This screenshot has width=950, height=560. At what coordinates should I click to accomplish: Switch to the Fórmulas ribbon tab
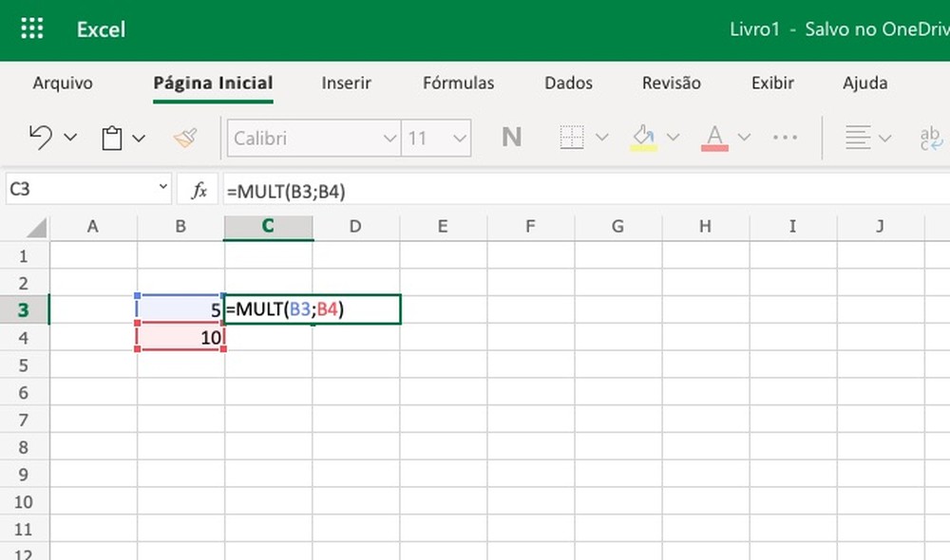coord(459,83)
